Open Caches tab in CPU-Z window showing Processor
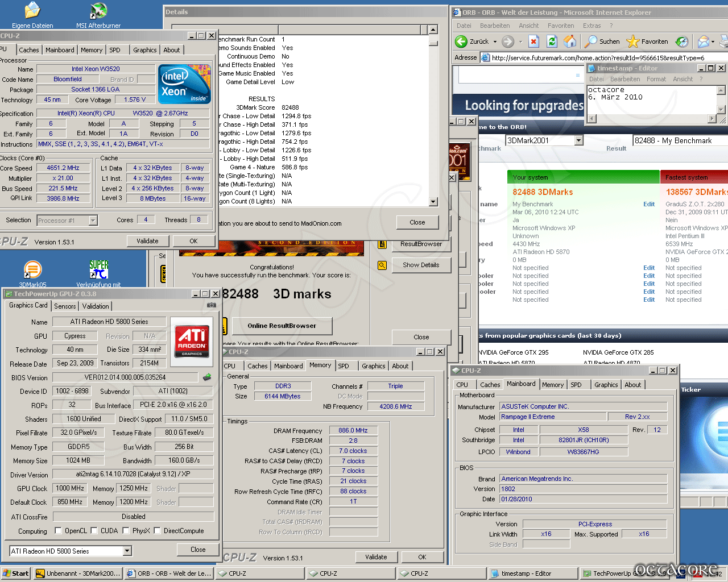The image size is (728, 582). (29, 50)
